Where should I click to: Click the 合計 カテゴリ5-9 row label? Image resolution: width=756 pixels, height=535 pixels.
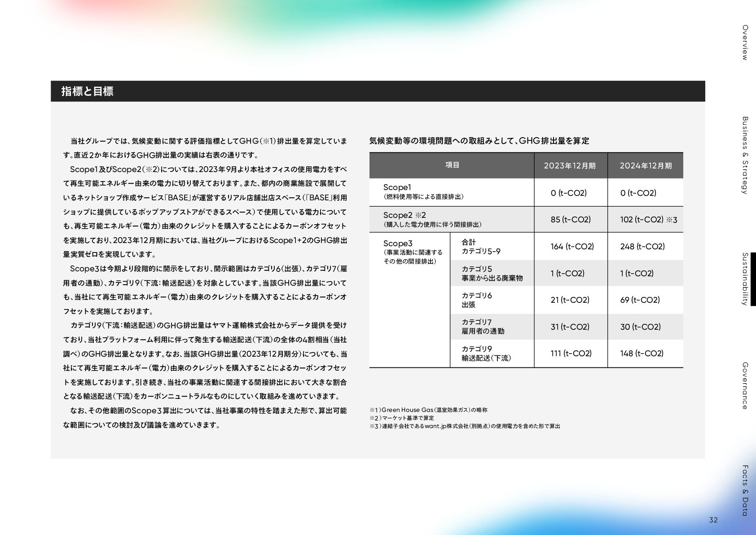pos(481,247)
